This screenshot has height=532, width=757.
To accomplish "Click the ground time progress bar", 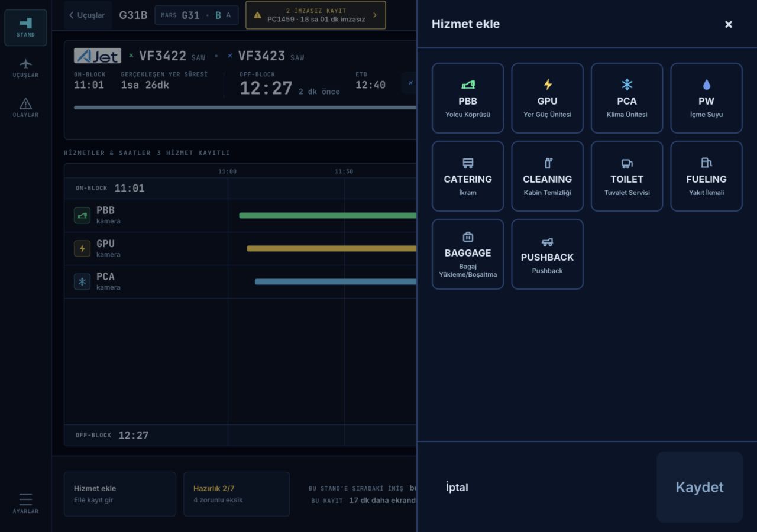I will [x=245, y=108].
